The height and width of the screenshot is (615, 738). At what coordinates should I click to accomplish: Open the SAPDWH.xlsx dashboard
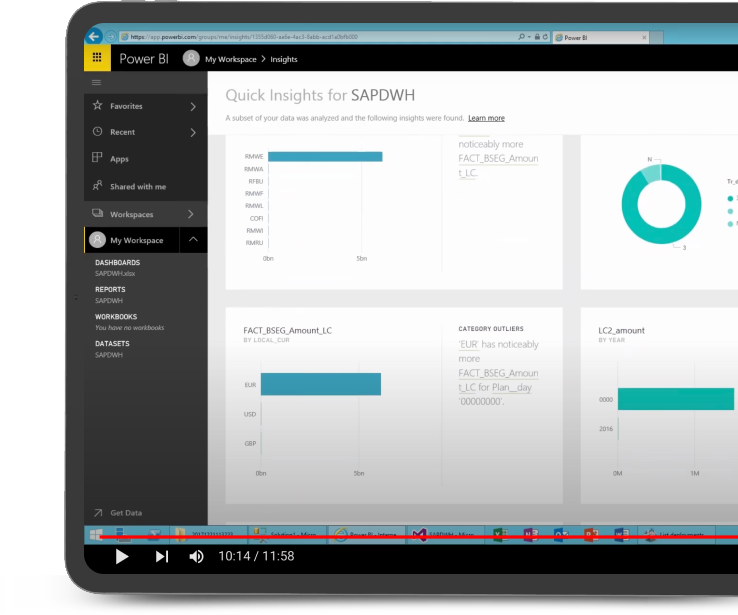click(x=115, y=273)
